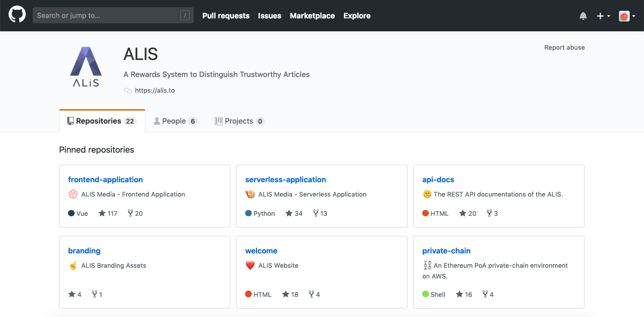Viewport: 644px width, 317px height.
Task: Open Pull requests in top navigation
Action: [x=226, y=16]
